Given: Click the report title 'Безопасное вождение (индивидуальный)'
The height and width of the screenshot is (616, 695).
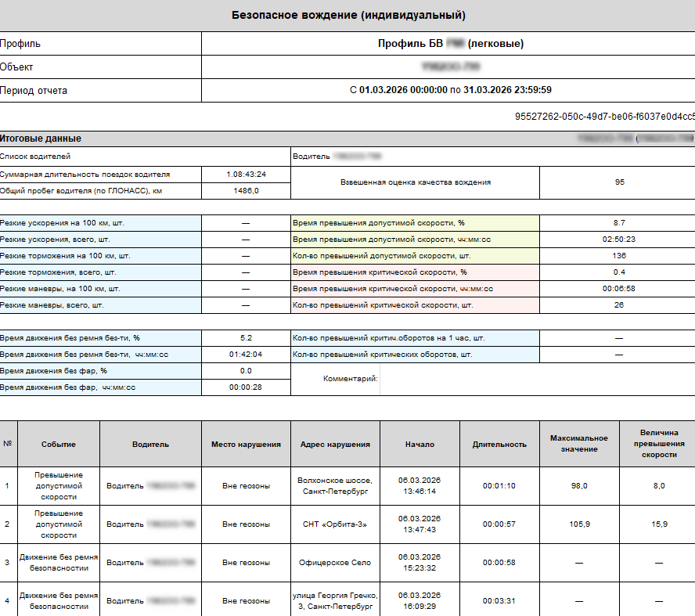Looking at the screenshot, I should 348,15.
